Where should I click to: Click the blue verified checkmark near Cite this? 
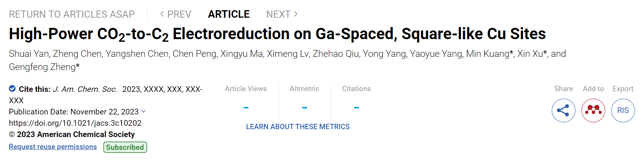(12, 88)
